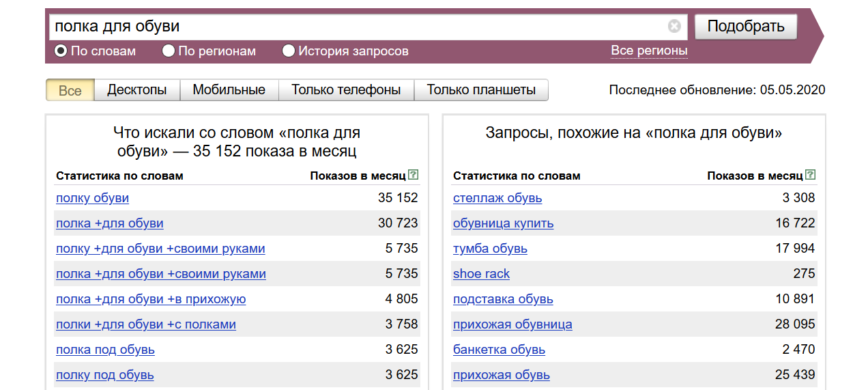Open the "обувница купить" query link
This screenshot has width=868, height=390.
click(503, 223)
